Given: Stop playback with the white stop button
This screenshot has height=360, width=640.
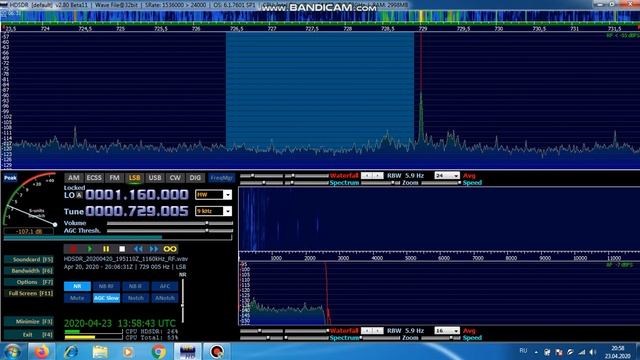Looking at the screenshot, I should coord(122,249).
